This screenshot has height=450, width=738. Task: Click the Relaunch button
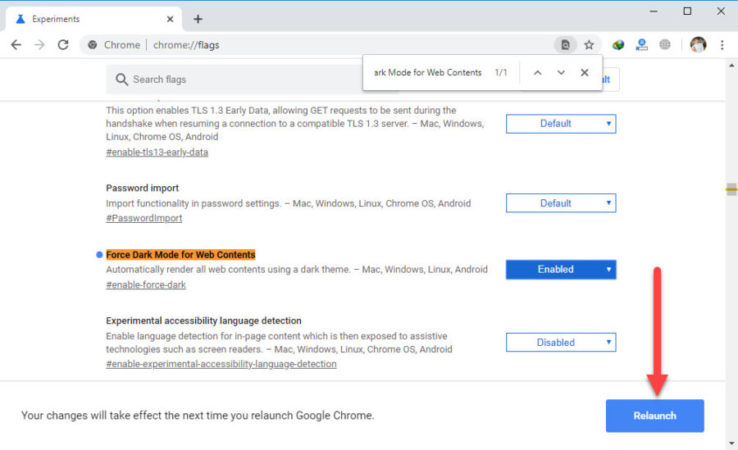pos(655,416)
